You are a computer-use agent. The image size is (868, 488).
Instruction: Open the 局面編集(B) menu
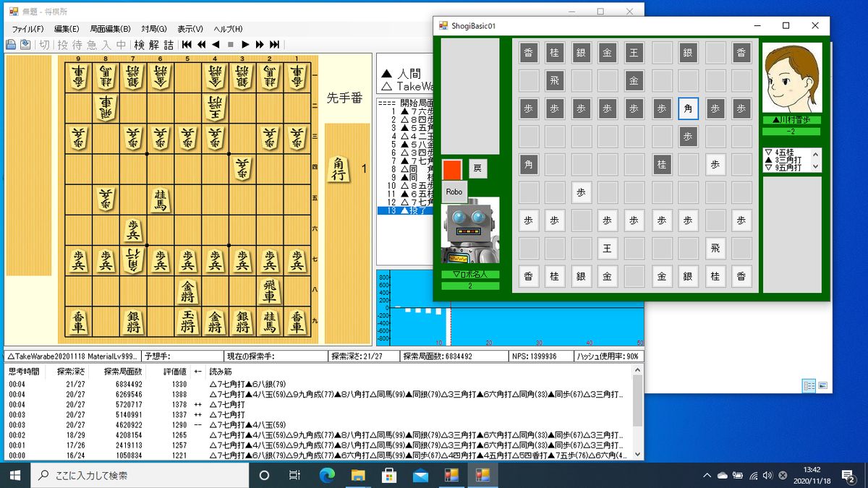click(x=110, y=29)
